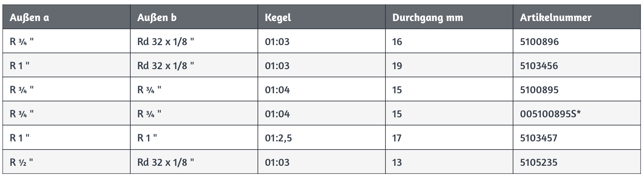Select Kegel 01:04 in the 005100895S* row
644x178 pixels.
(x=277, y=114)
